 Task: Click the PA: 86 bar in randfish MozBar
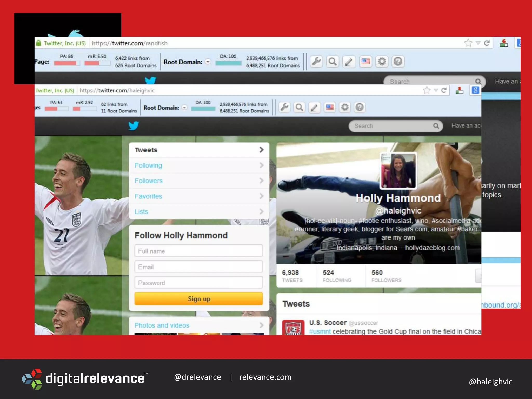67,63
